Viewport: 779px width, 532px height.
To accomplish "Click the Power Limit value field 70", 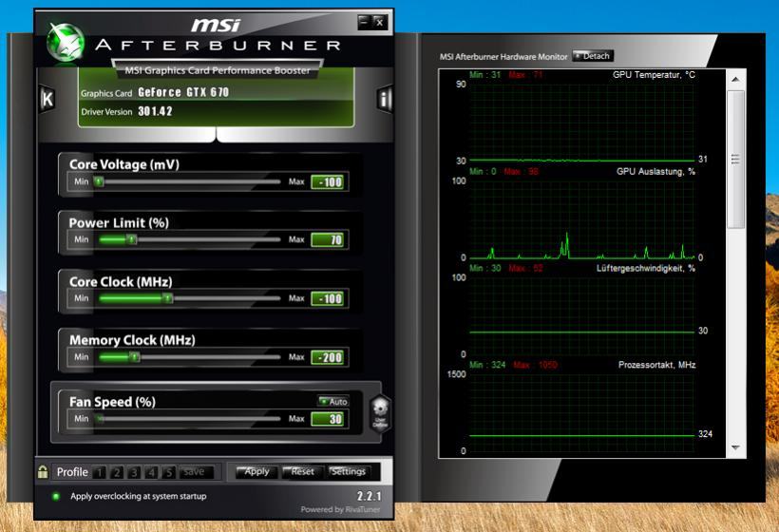I will [328, 240].
